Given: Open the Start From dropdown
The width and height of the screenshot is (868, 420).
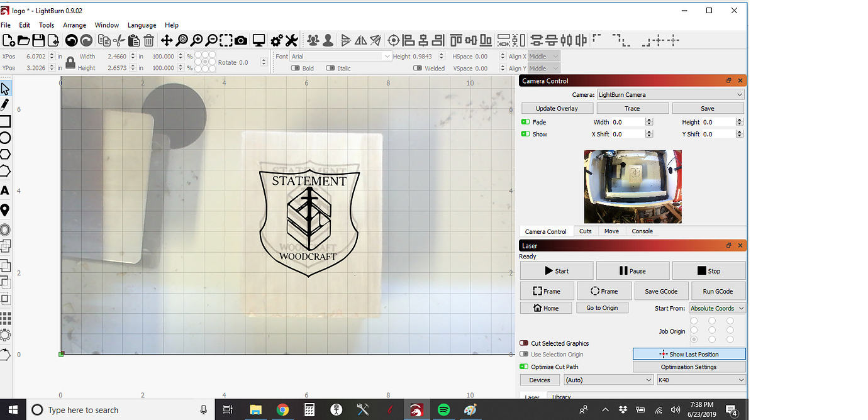Looking at the screenshot, I should coord(717,308).
